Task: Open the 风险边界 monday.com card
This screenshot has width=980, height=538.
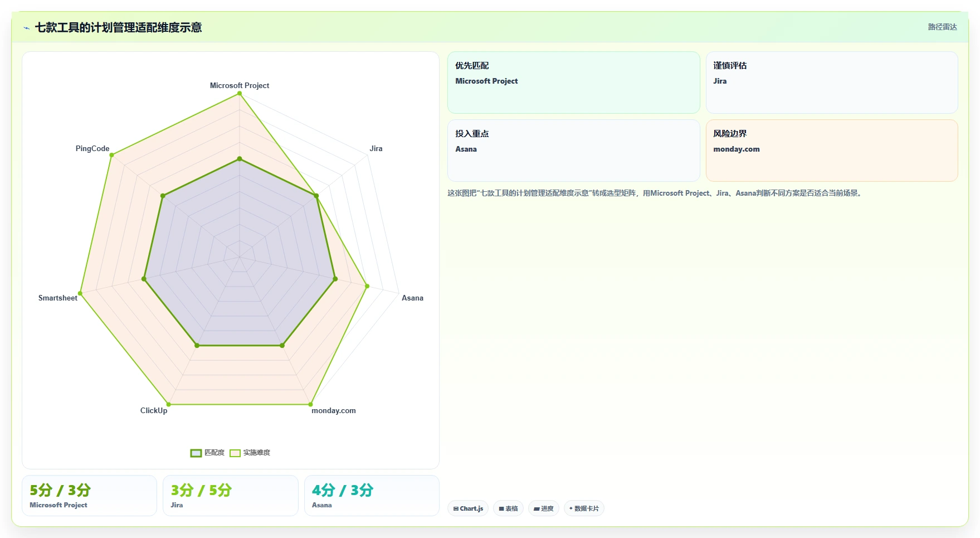Action: click(832, 151)
